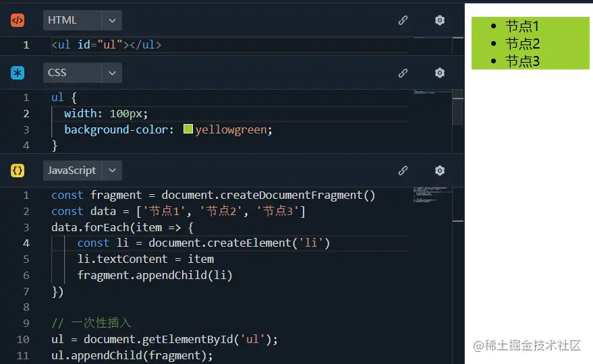Click the HTML code line with ul tag
The width and height of the screenshot is (593, 364).
107,44
